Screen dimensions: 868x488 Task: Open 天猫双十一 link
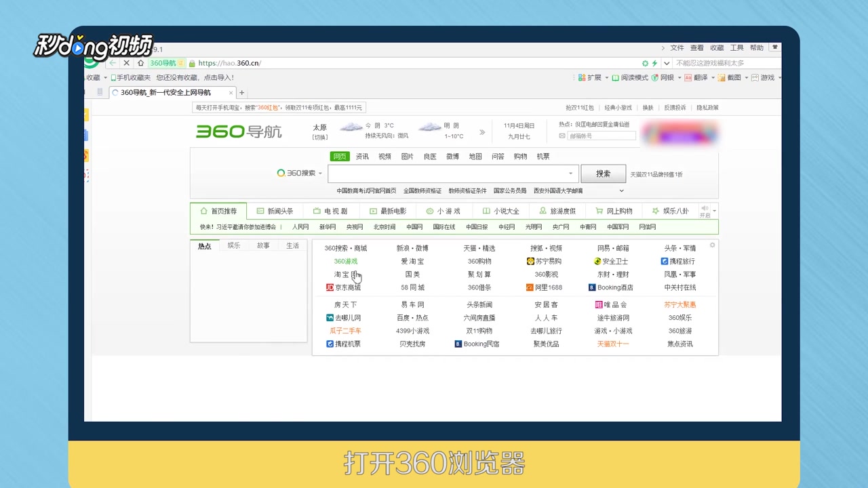click(613, 344)
